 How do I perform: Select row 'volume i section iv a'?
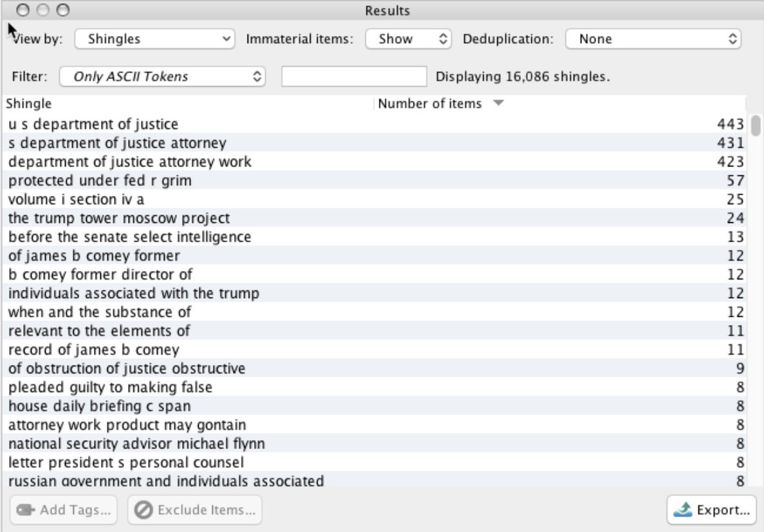tap(374, 199)
